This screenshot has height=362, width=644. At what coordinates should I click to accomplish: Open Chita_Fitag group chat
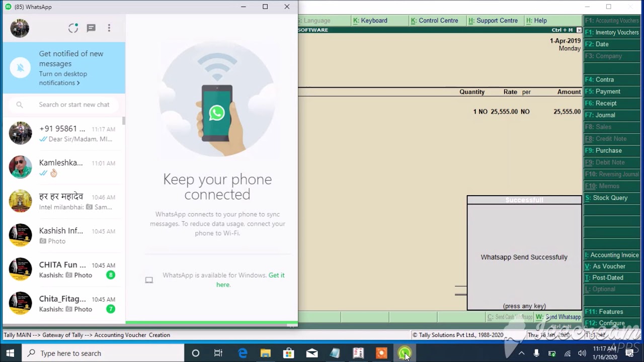coord(63,304)
